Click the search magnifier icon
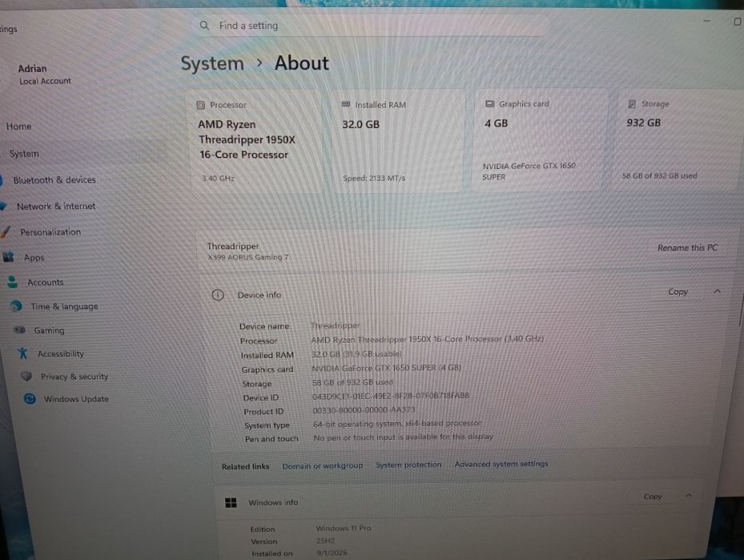Viewport: 744px width, 560px height. (204, 25)
